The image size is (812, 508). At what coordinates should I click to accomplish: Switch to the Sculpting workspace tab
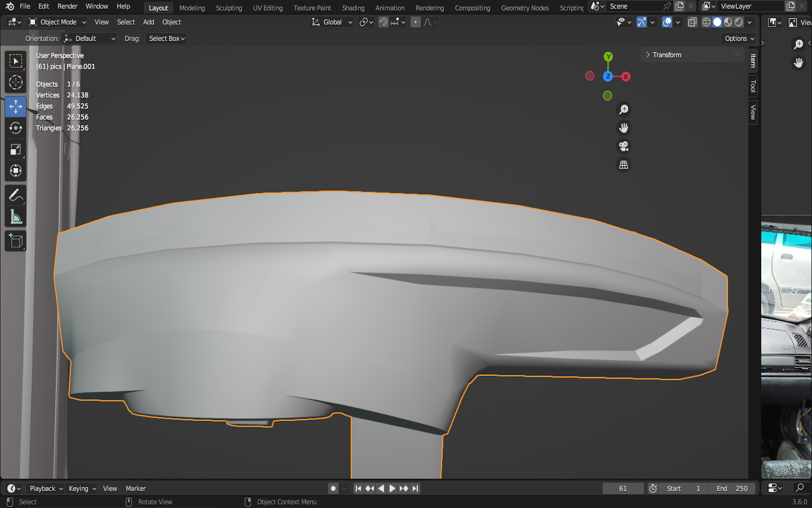click(x=229, y=8)
